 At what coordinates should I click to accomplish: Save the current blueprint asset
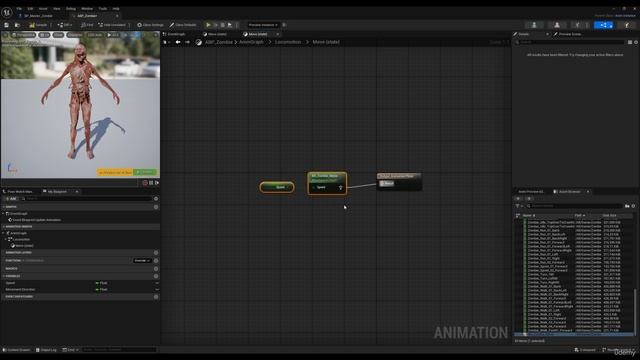(x=7, y=25)
